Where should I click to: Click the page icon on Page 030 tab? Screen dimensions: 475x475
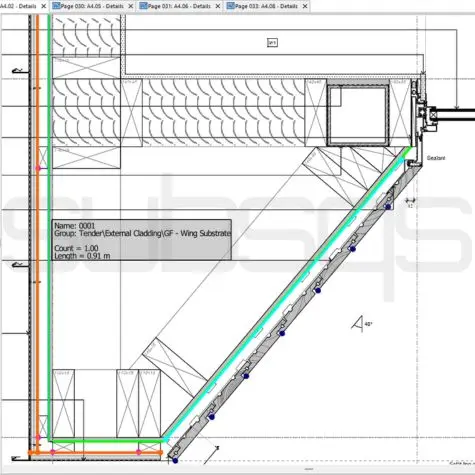coord(56,6)
